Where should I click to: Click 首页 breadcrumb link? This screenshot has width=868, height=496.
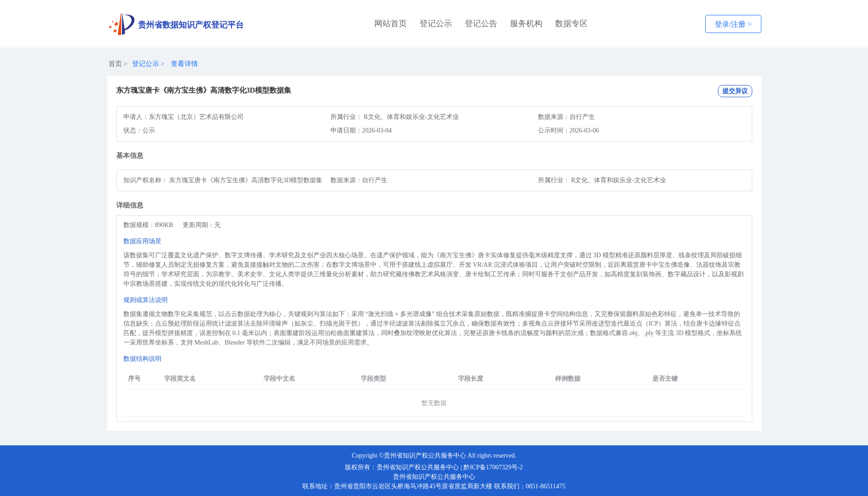point(115,64)
